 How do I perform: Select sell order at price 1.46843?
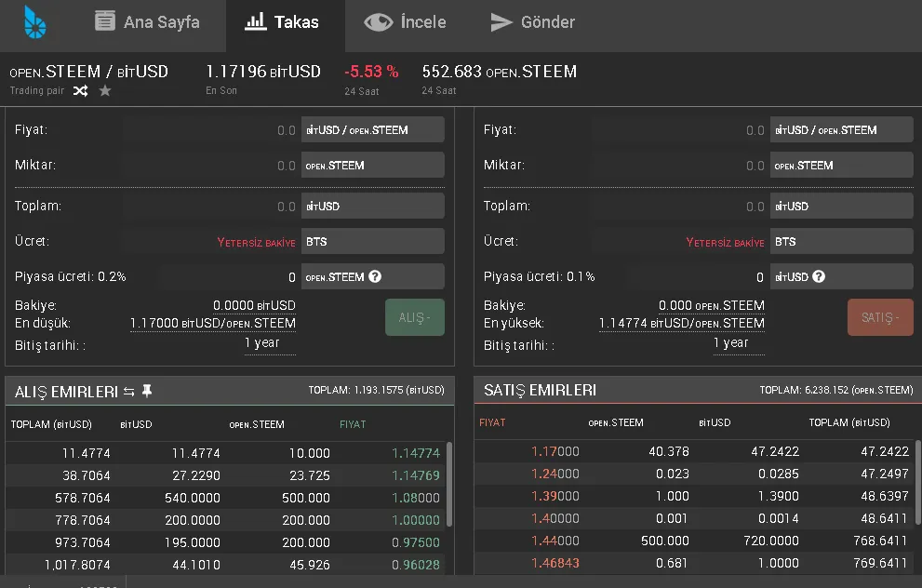coord(695,563)
